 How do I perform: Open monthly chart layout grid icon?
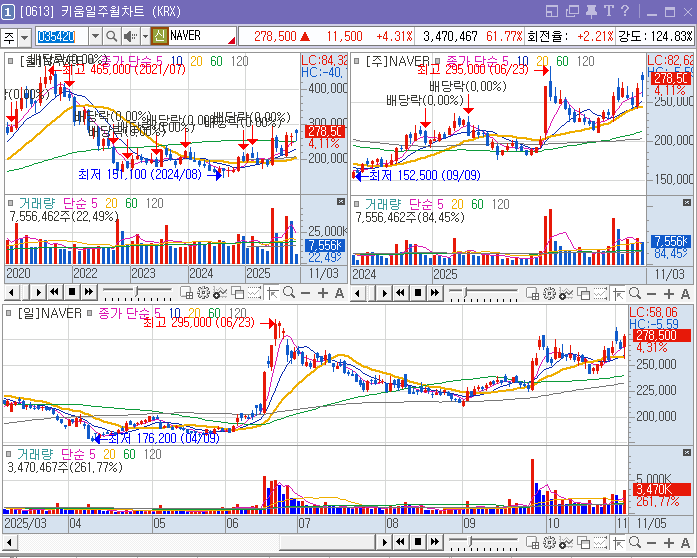tap(186, 293)
